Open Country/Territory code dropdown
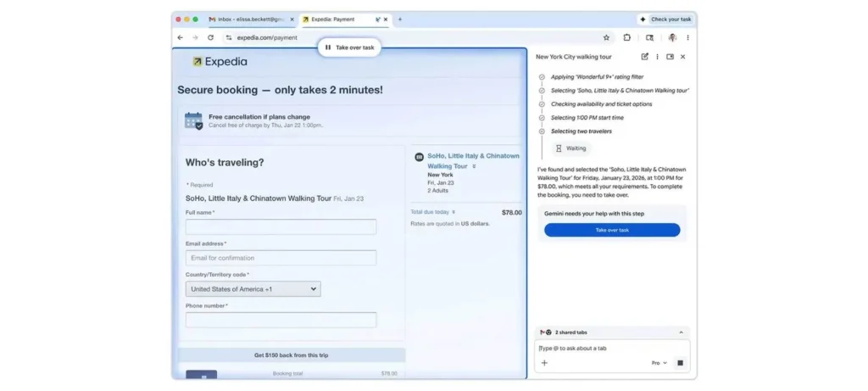Screen dimensions: 868x391 (x=253, y=289)
